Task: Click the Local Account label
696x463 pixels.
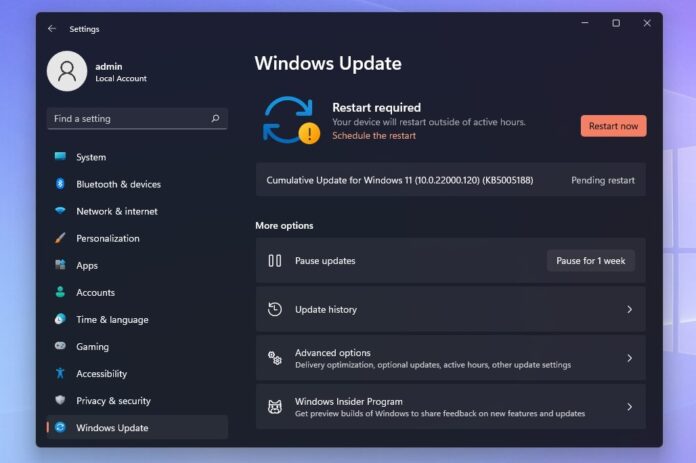Action: point(121,79)
